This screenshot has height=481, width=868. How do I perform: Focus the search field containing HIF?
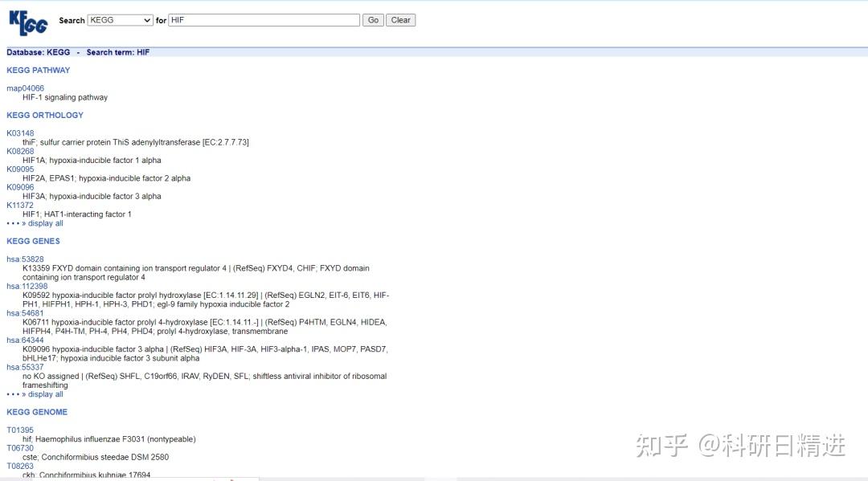(264, 20)
